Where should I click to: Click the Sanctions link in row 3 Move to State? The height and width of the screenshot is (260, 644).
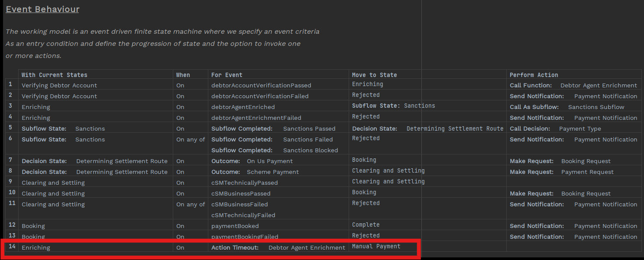[419, 106]
